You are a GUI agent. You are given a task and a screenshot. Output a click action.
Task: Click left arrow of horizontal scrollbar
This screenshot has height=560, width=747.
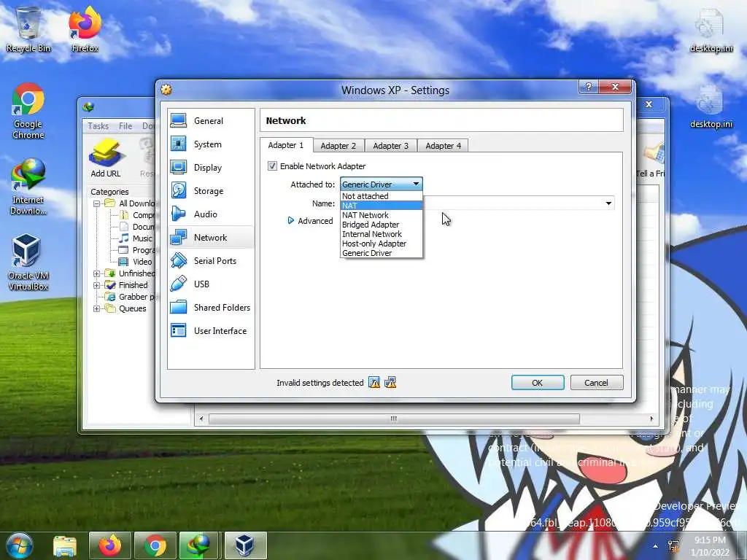(201, 419)
